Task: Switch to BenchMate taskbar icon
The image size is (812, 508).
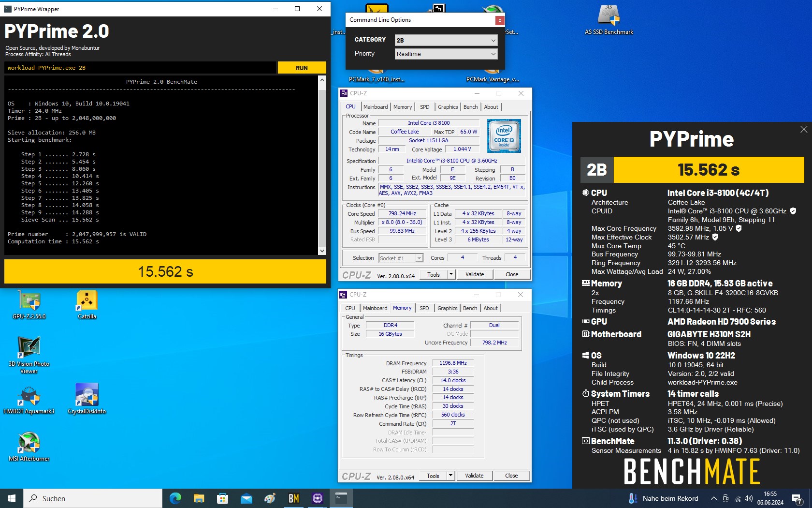Action: (293, 498)
